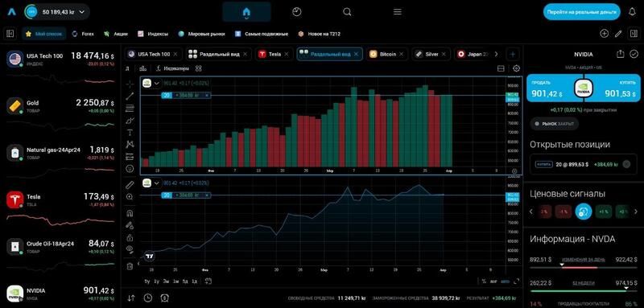
Task: Select the crosshair cursor tool
Action: (130, 84)
